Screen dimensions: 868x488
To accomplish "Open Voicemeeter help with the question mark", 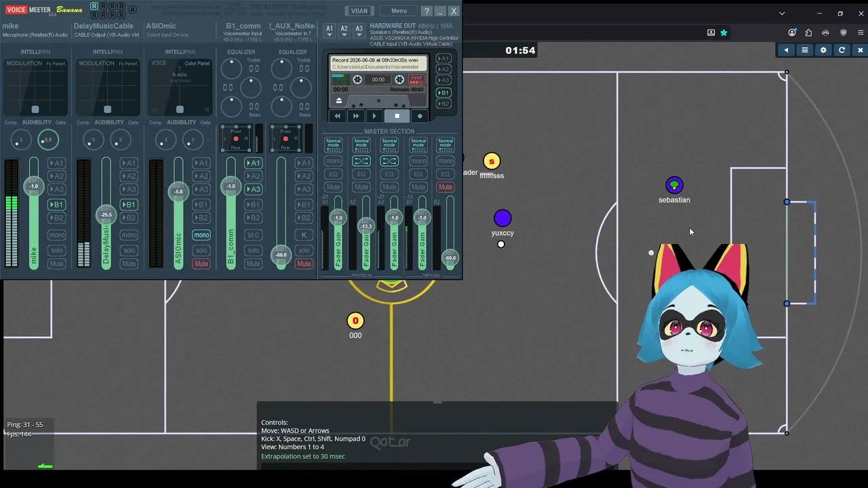I will pyautogui.click(x=427, y=11).
